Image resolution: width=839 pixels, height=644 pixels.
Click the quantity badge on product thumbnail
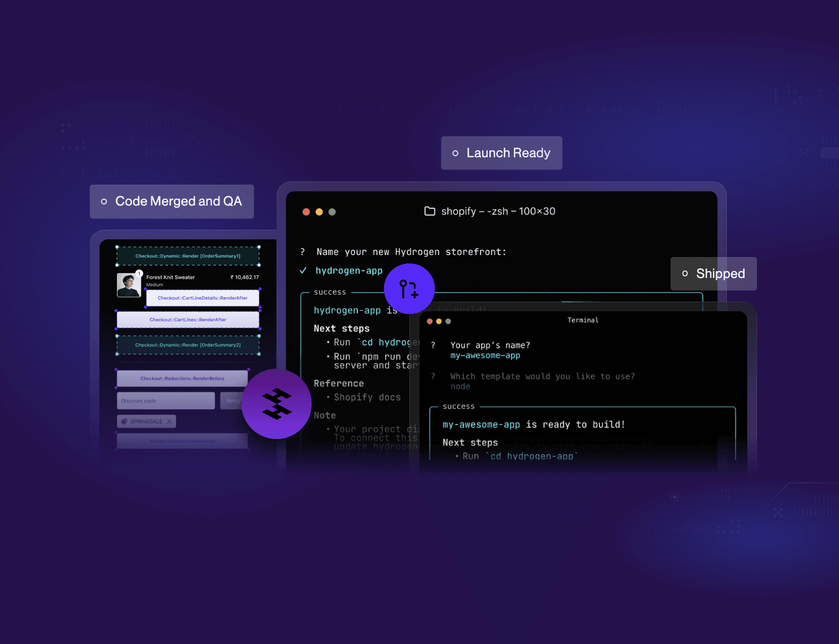pos(139,274)
